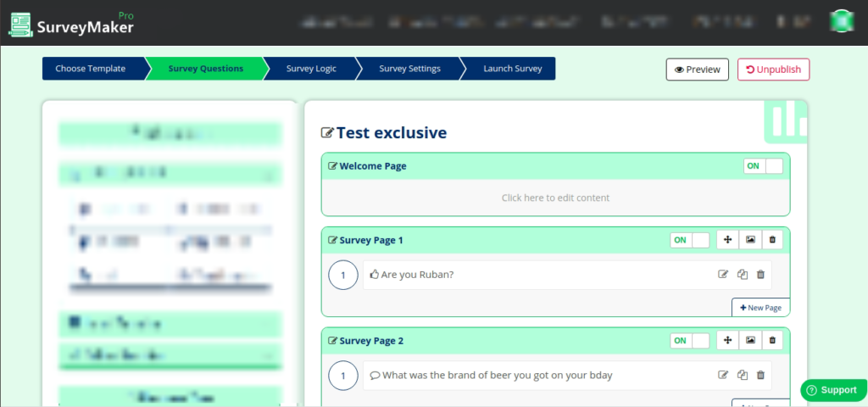Click the SurveyMaker Pro logo
The image size is (868, 407).
71,23
